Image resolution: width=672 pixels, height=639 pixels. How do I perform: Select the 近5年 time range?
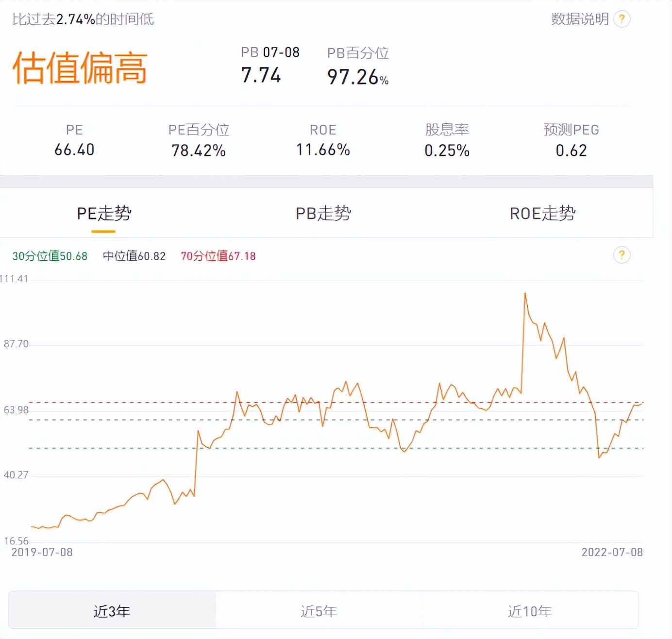[318, 611]
